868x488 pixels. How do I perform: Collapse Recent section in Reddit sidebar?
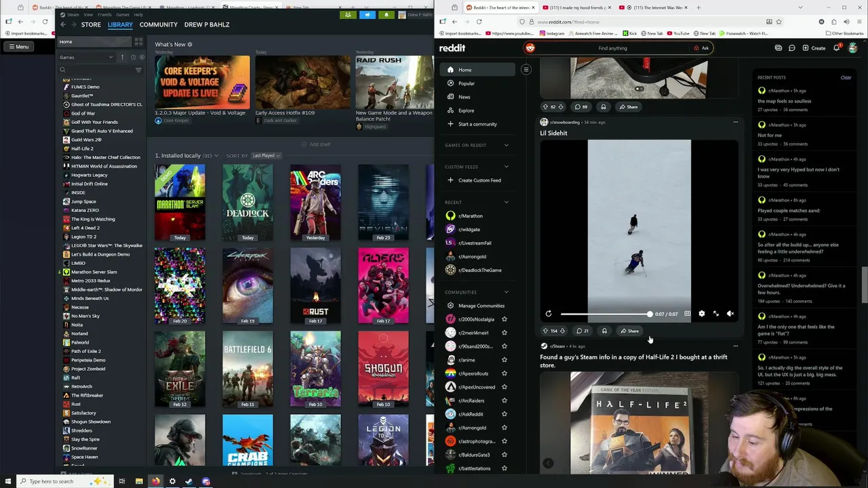(506, 202)
